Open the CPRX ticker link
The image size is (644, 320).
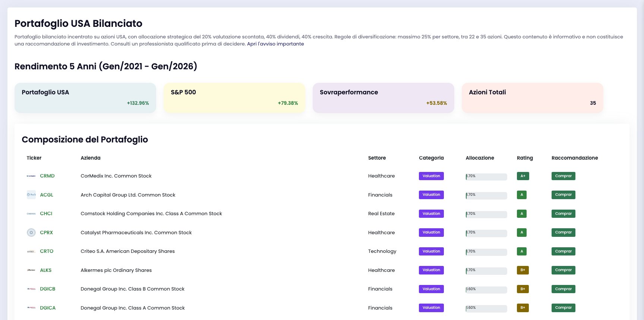pos(47,232)
